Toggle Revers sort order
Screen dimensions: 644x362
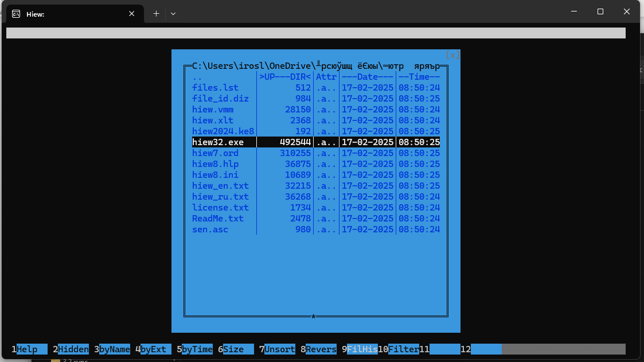[x=318, y=349]
